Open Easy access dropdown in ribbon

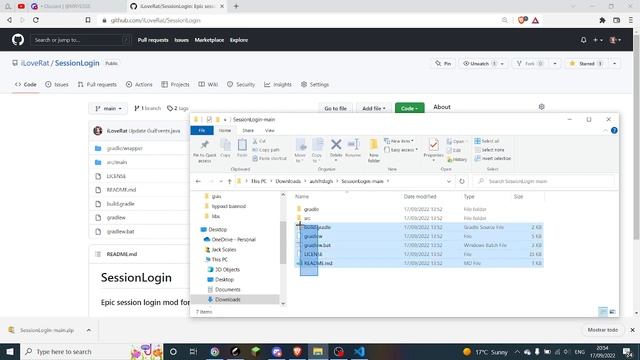click(401, 150)
